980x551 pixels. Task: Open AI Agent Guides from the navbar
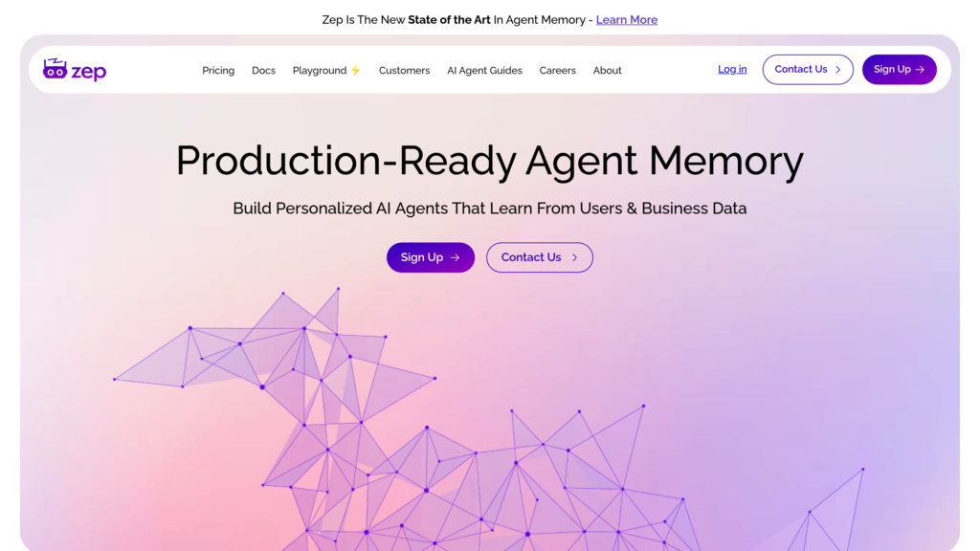[484, 70]
